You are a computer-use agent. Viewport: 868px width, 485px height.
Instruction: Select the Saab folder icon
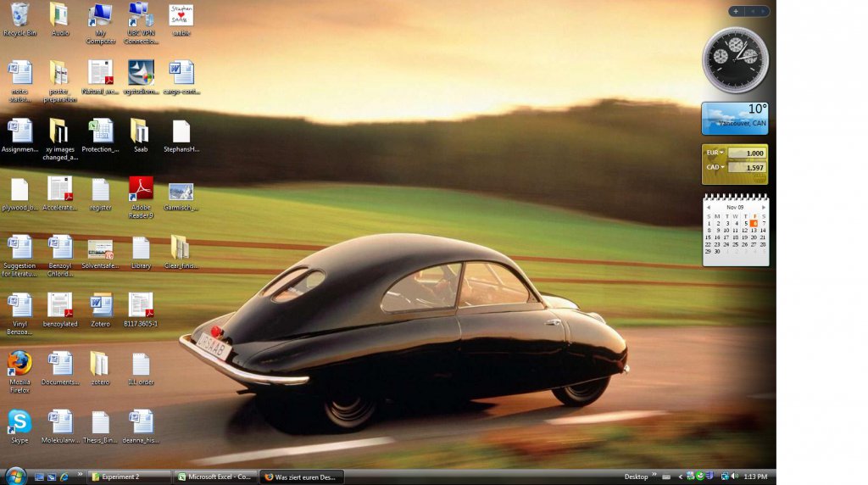click(x=140, y=135)
